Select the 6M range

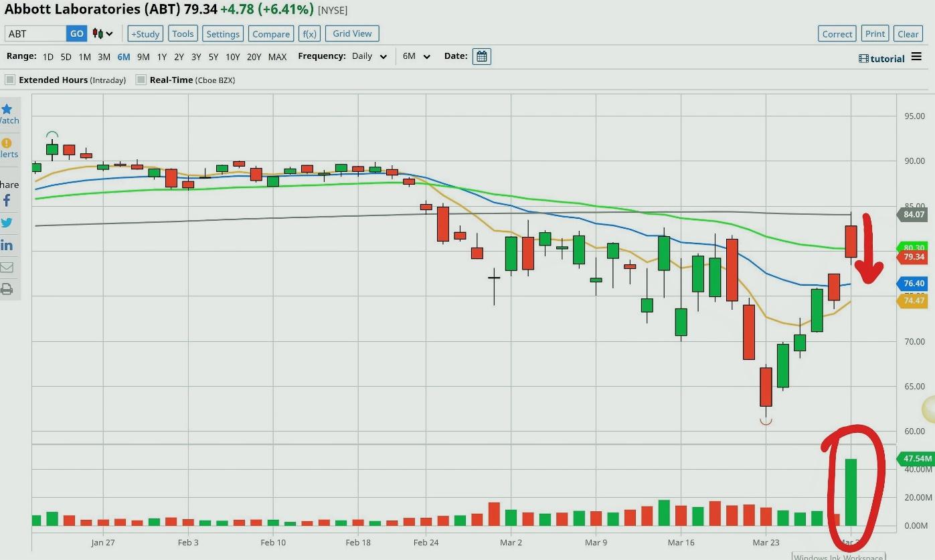coord(124,57)
